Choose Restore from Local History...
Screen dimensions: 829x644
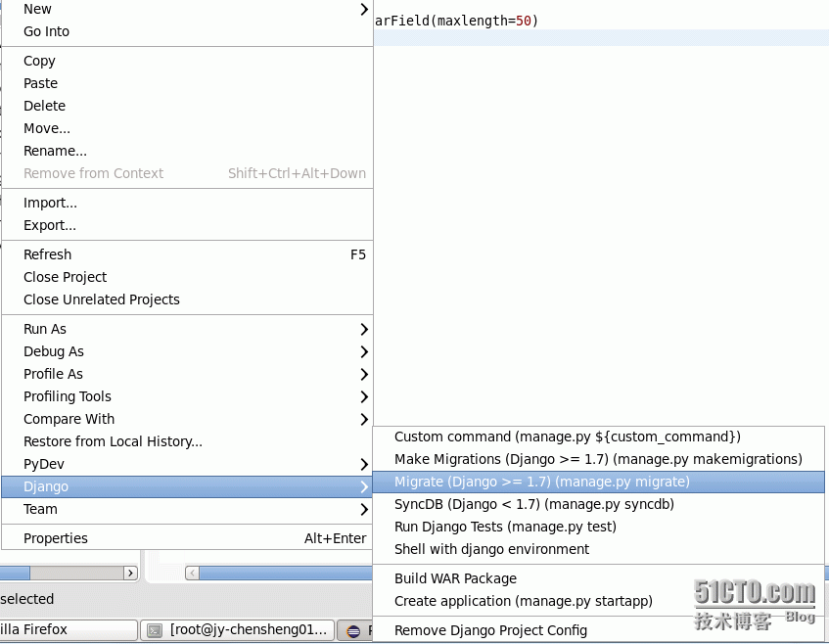(187, 441)
